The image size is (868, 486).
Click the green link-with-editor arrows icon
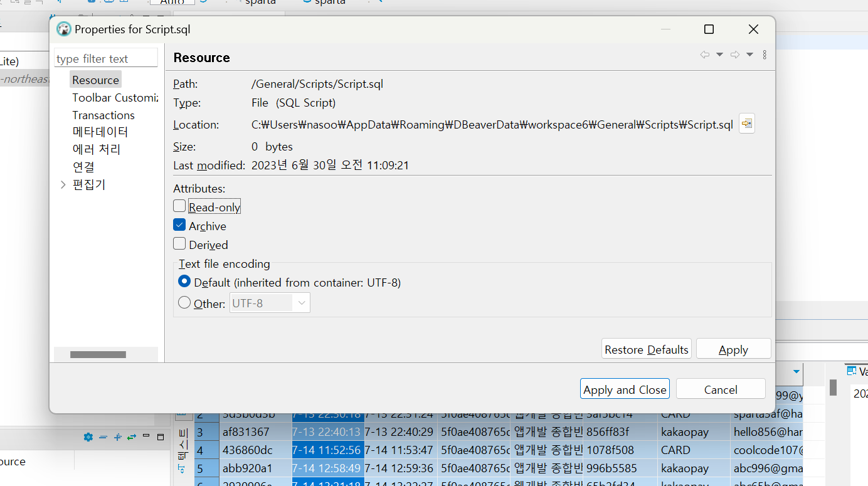point(131,437)
